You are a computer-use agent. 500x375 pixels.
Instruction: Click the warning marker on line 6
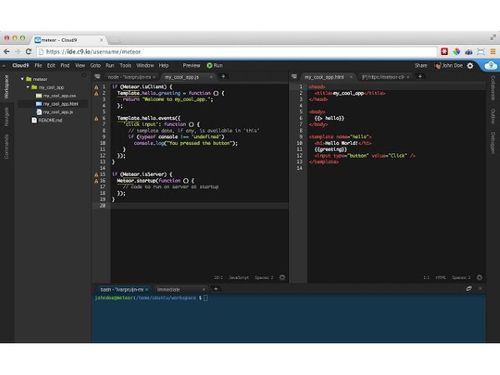pyautogui.click(x=96, y=118)
